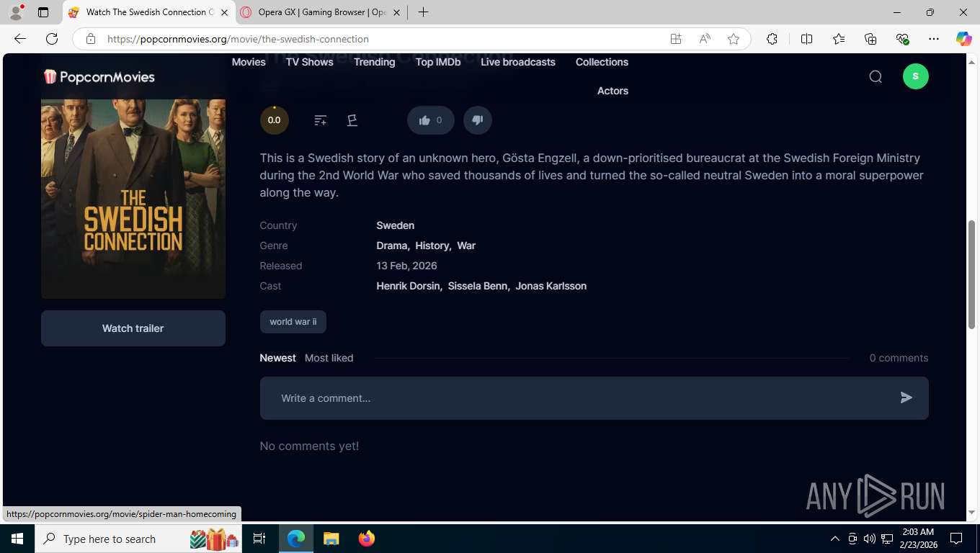Refresh the page

tap(52, 39)
